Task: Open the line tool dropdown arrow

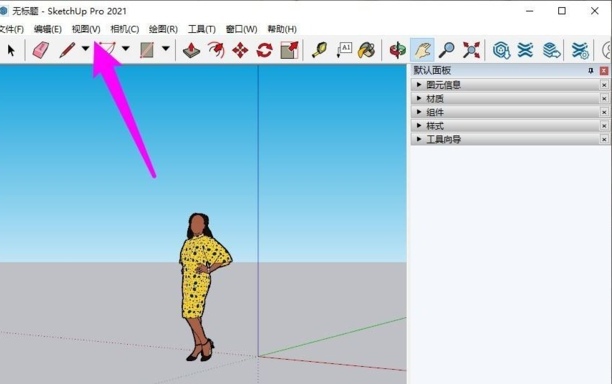Action: pos(85,48)
